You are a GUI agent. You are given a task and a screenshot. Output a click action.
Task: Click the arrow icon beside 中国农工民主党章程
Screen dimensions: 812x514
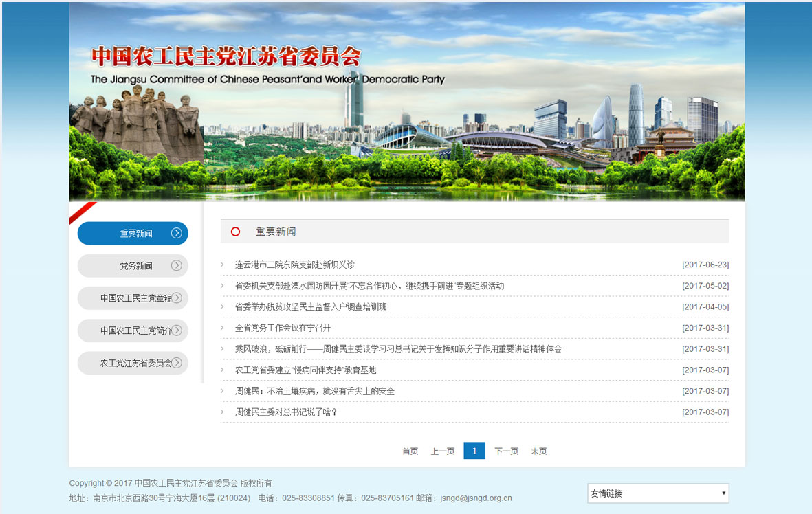(x=177, y=298)
